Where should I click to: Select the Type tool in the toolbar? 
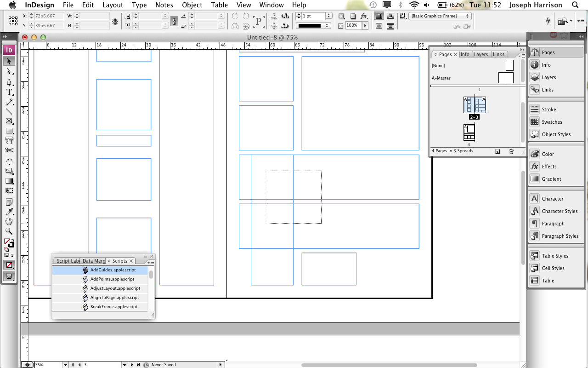[9, 92]
